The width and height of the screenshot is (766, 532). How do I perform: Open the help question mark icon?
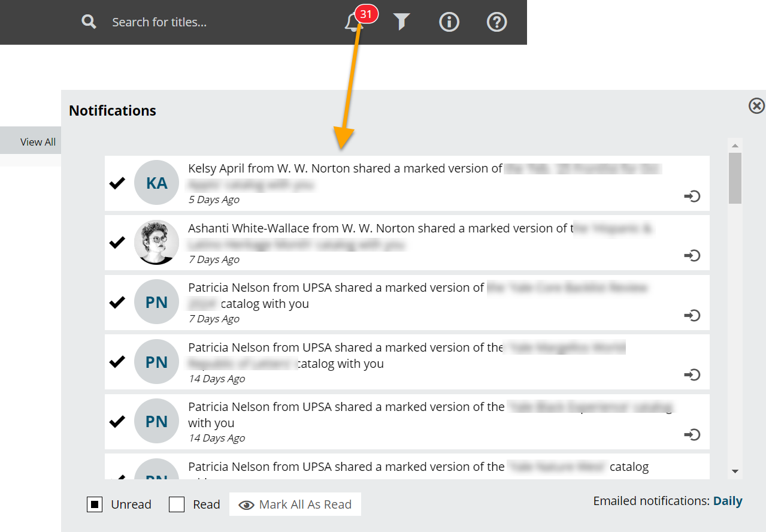(x=497, y=22)
